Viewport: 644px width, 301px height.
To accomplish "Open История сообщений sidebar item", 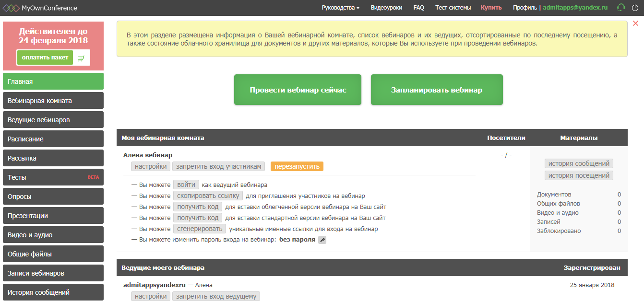I will [53, 292].
